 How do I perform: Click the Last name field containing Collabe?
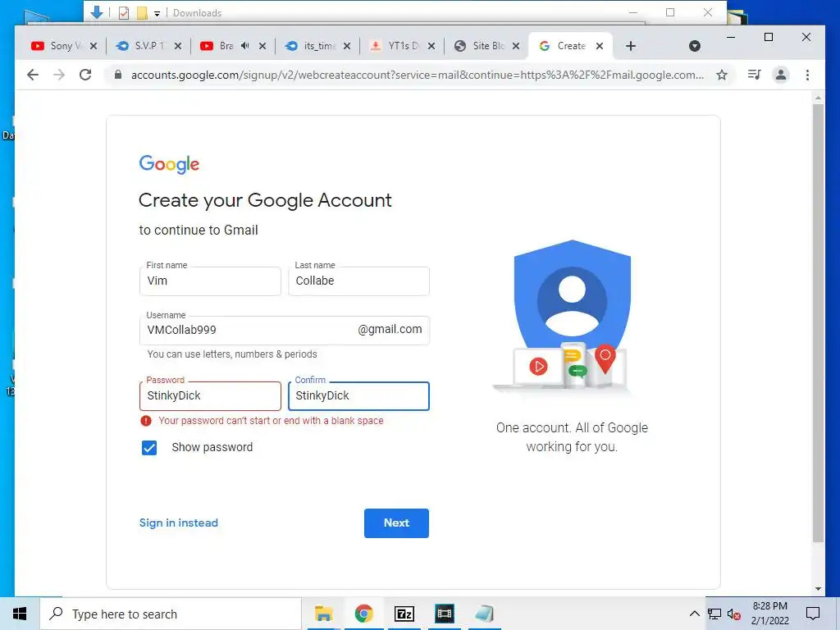coord(359,281)
